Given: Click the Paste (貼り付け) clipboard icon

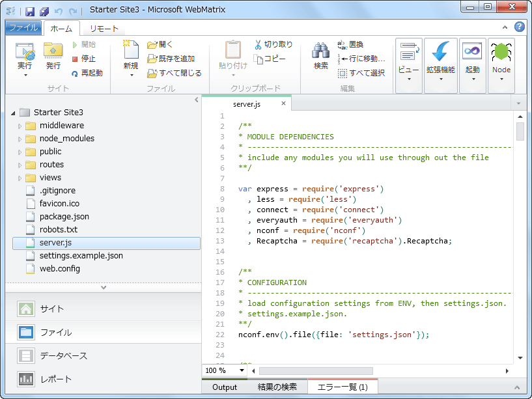Looking at the screenshot, I should pyautogui.click(x=233, y=50).
